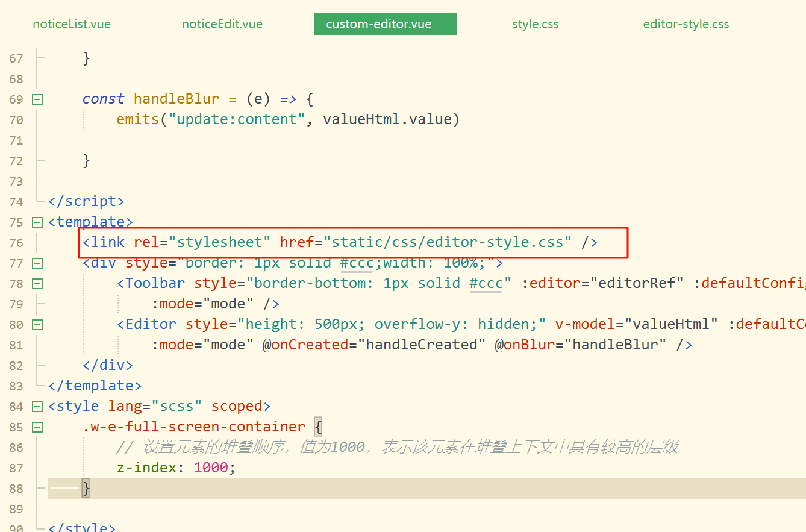
Task: Click "editorRef" on line 78
Action: [637, 283]
